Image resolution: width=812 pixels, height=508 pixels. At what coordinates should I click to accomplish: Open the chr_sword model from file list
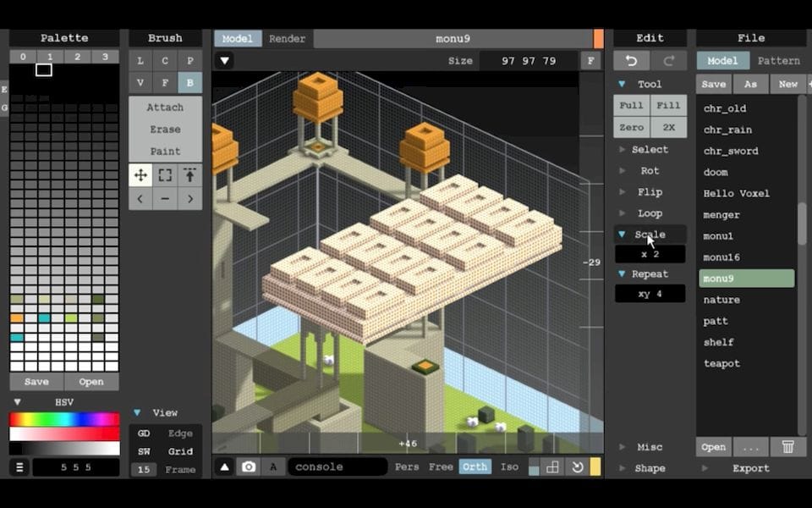click(731, 151)
